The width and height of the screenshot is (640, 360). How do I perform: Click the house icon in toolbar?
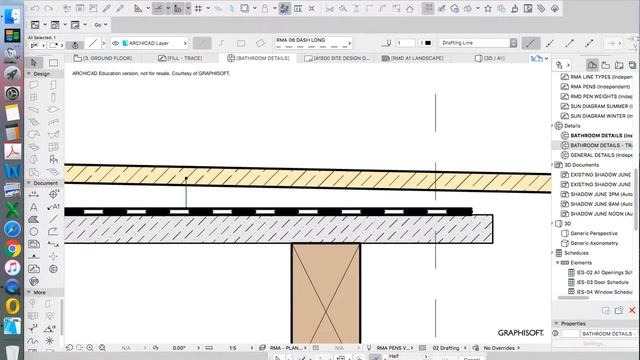(410, 9)
